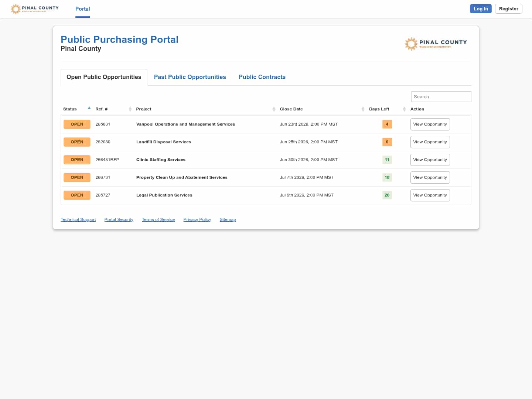Open the Portal navigation item
The image size is (532, 399).
tap(83, 9)
